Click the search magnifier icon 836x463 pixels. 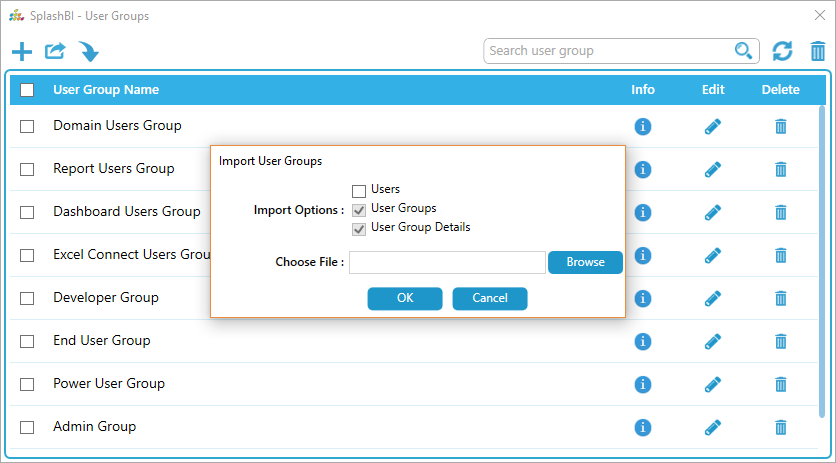click(744, 51)
